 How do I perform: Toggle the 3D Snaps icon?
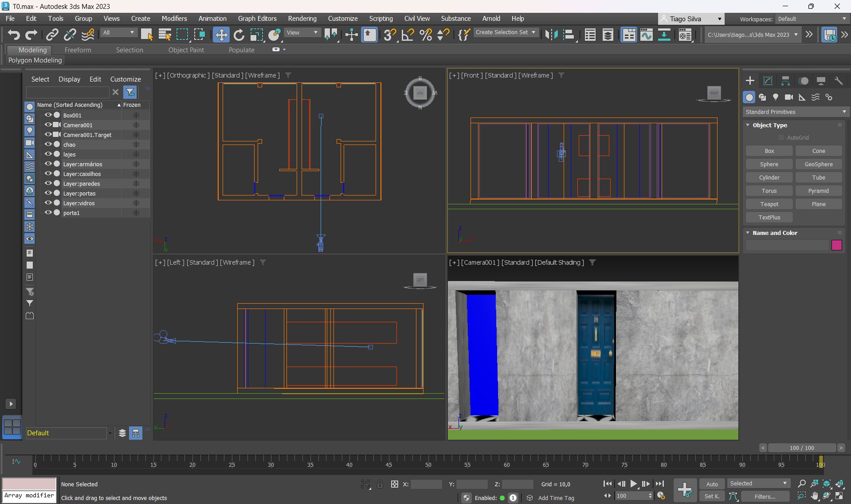389,35
